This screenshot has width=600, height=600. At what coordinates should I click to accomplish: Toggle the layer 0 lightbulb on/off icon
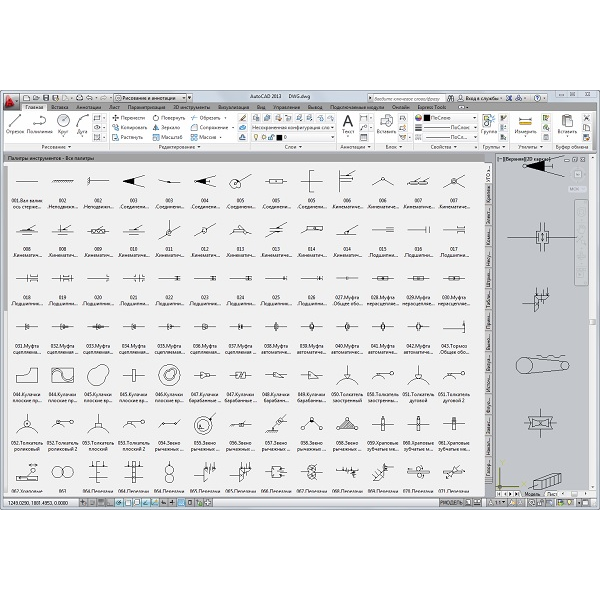(256, 137)
